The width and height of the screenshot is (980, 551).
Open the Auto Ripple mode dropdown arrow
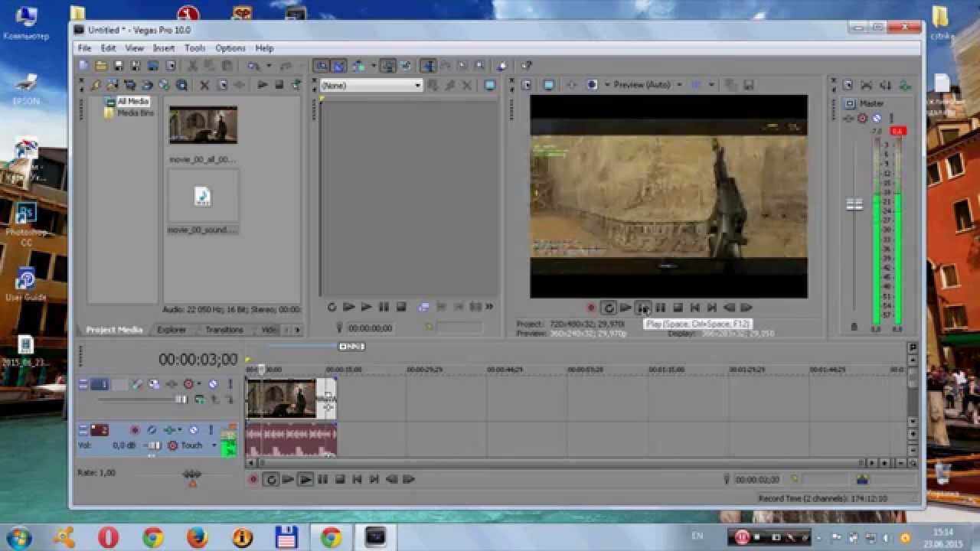372,67
